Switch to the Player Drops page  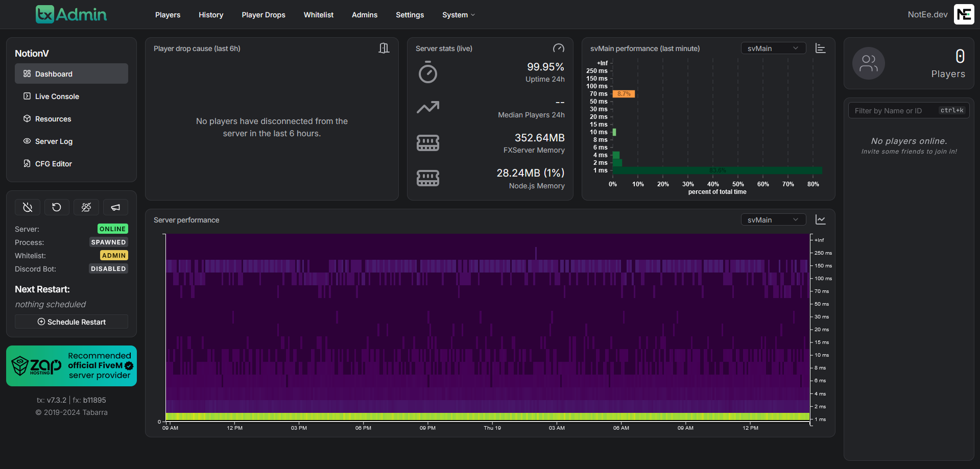pyautogui.click(x=264, y=15)
